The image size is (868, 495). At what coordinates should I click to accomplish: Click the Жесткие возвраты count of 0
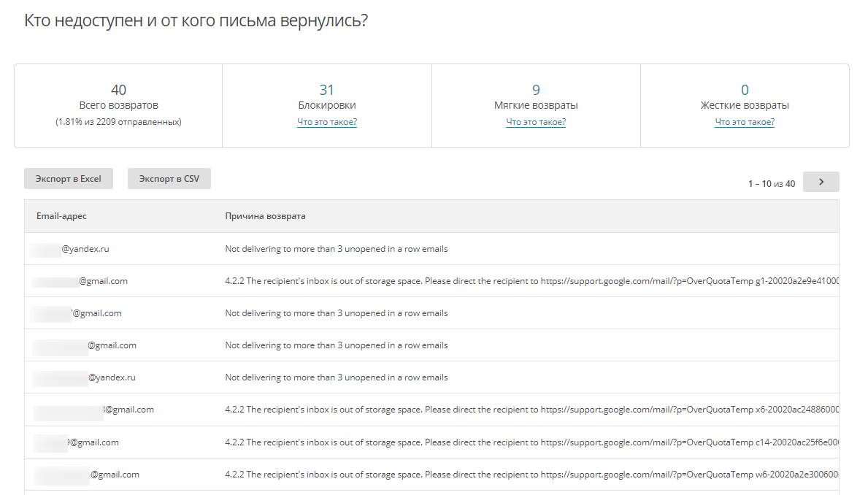(x=745, y=90)
